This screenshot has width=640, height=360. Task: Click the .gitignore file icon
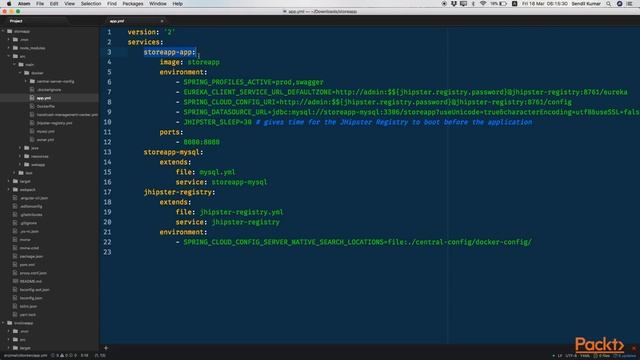[15, 223]
